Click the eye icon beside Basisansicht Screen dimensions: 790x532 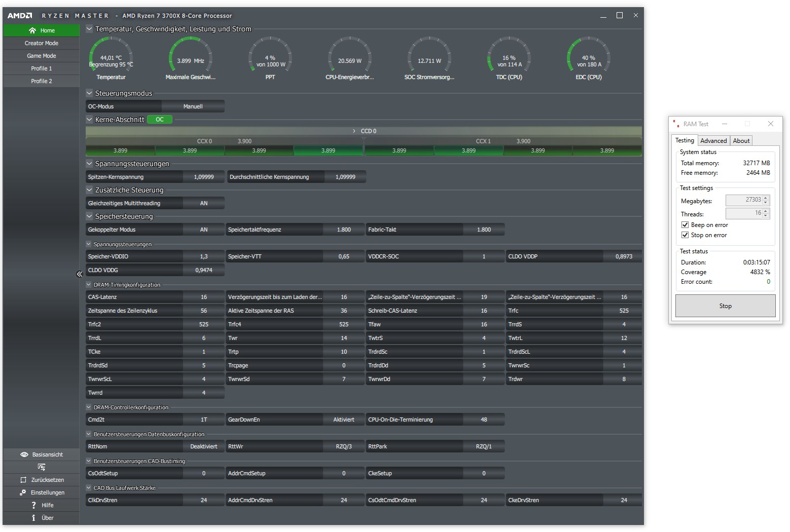click(24, 454)
